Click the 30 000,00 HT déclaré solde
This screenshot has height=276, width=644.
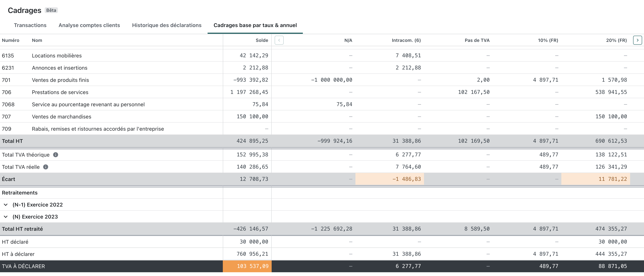tap(254, 242)
